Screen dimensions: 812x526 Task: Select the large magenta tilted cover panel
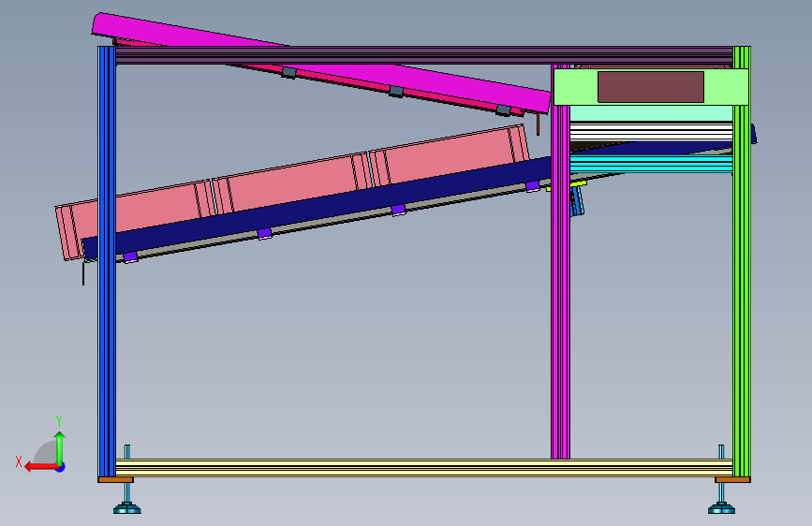tap(321, 62)
